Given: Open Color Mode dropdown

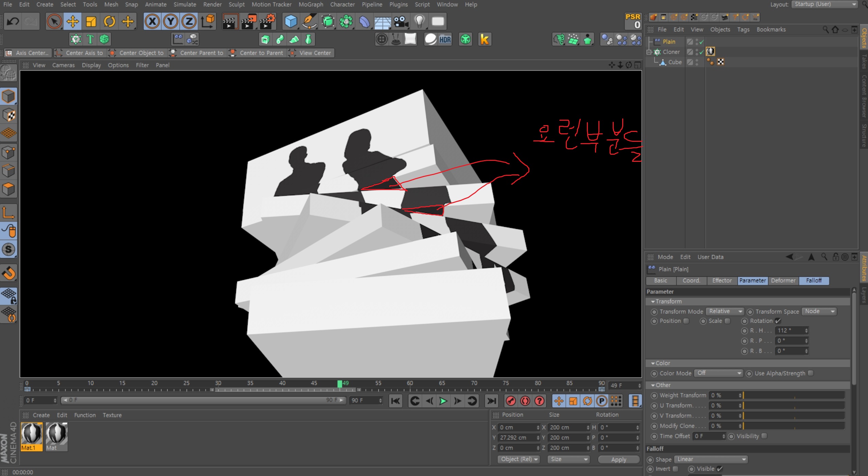Looking at the screenshot, I should pyautogui.click(x=719, y=373).
